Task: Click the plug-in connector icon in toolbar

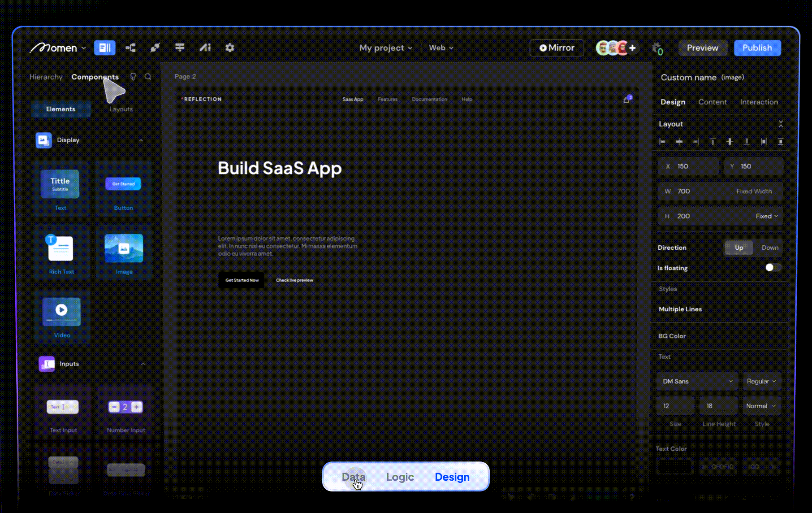Action: pos(155,48)
